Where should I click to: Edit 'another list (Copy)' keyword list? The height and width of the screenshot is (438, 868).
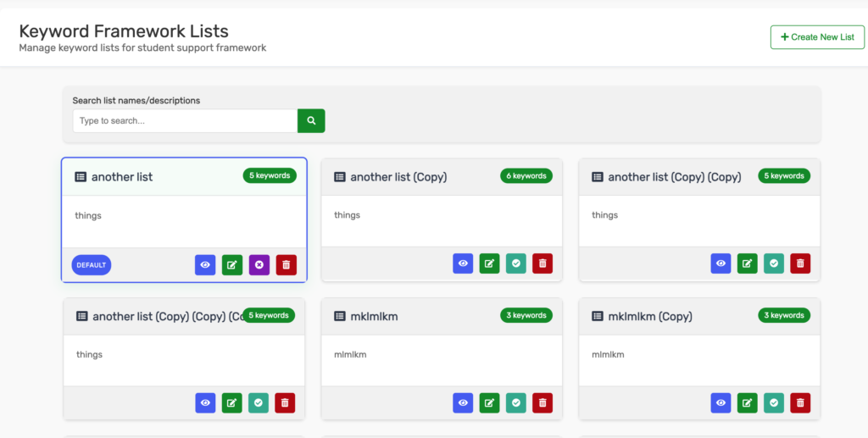[489, 263]
